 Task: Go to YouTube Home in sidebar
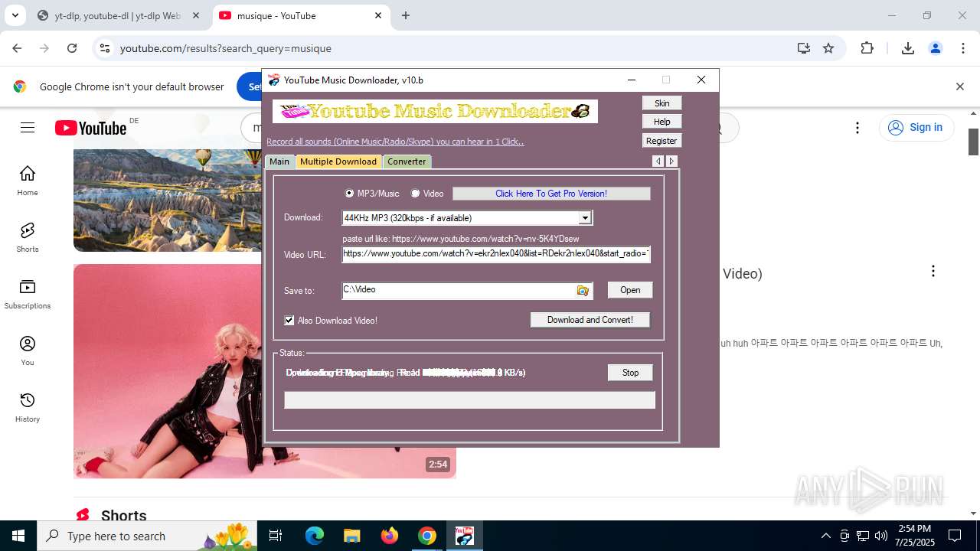click(x=28, y=181)
